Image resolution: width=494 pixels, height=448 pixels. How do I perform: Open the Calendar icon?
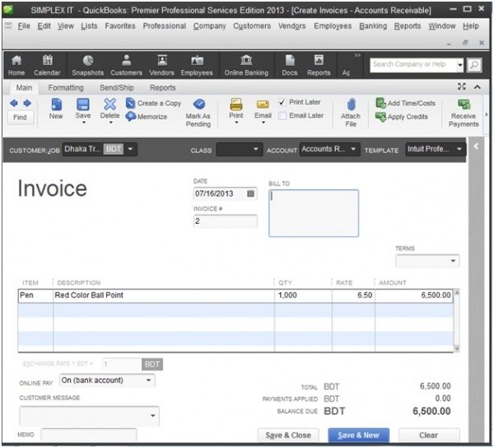47,65
